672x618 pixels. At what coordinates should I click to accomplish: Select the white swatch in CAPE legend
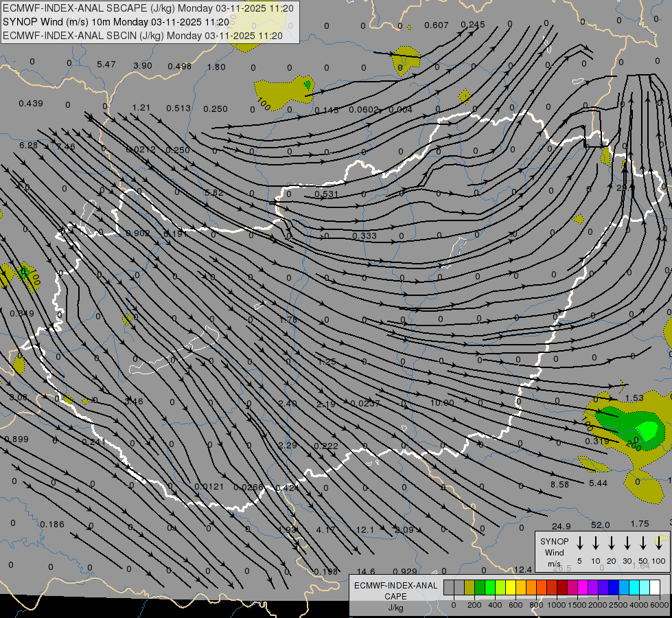pos(655,587)
